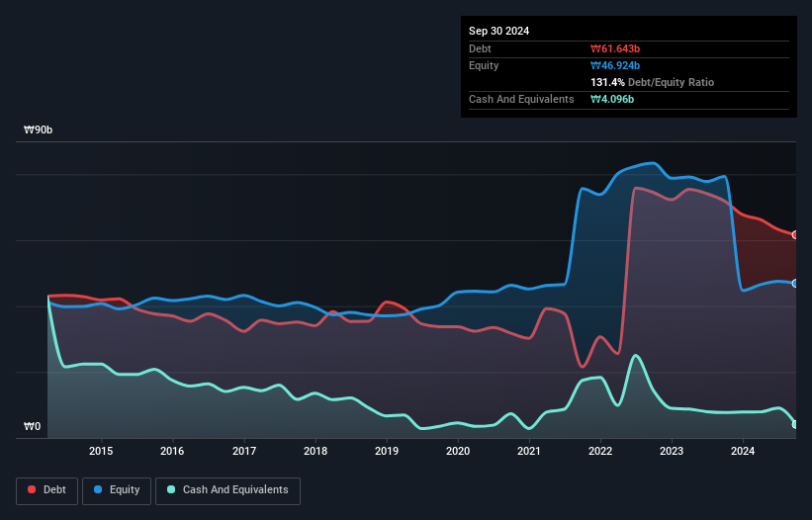Click the 2021 x-axis label
The width and height of the screenshot is (812, 520).
click(x=529, y=451)
